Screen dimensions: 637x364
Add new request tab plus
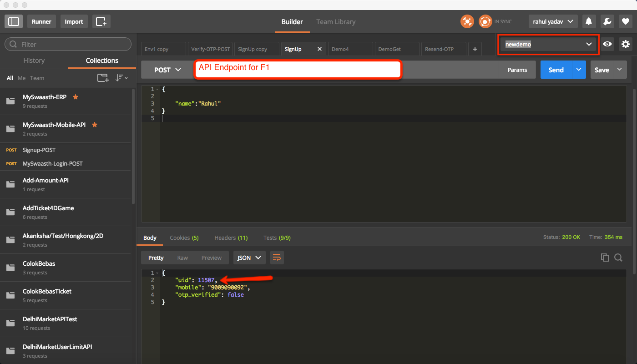(x=475, y=49)
